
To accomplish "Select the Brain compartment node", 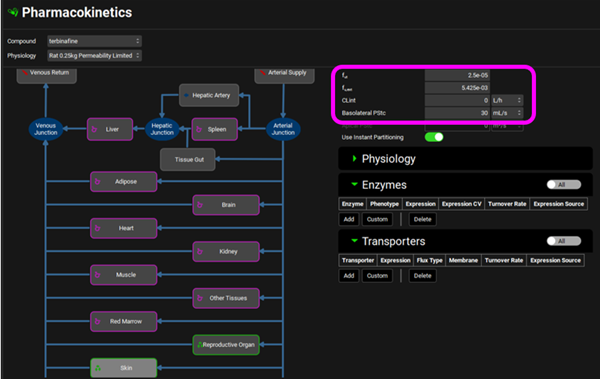I will pyautogui.click(x=226, y=205).
